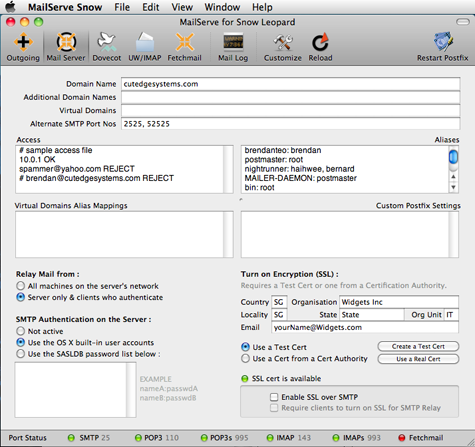
Task: Choose Use the SASLDB password list below
Action: (x=21, y=354)
